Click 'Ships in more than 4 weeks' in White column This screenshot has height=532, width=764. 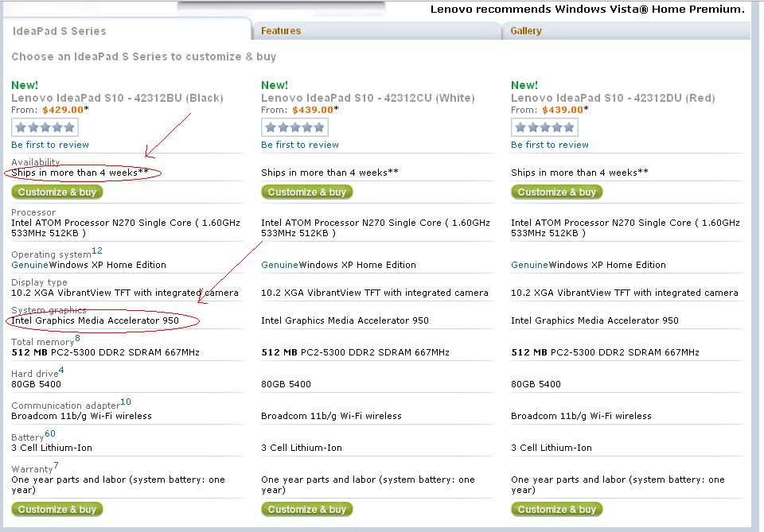(x=329, y=173)
